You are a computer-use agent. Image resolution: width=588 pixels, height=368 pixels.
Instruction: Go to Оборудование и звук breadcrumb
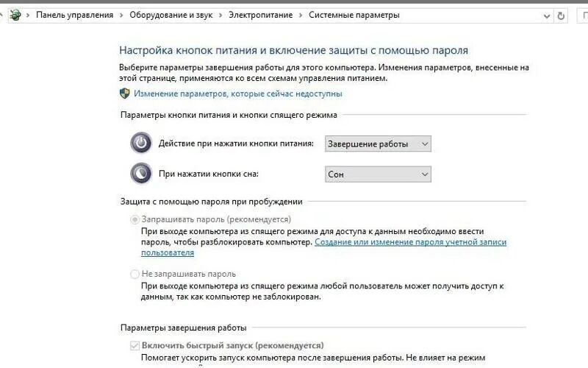click(x=171, y=15)
